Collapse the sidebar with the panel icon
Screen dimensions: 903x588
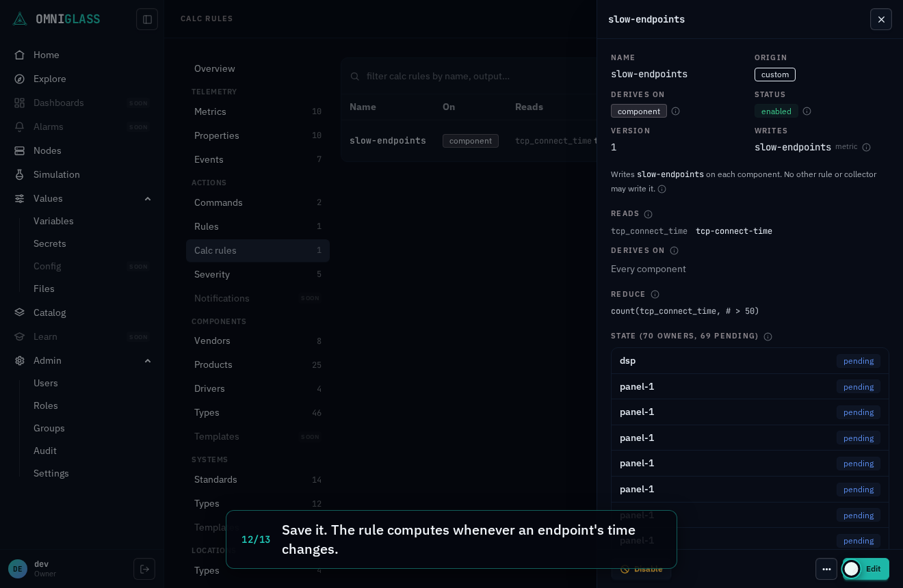point(147,19)
